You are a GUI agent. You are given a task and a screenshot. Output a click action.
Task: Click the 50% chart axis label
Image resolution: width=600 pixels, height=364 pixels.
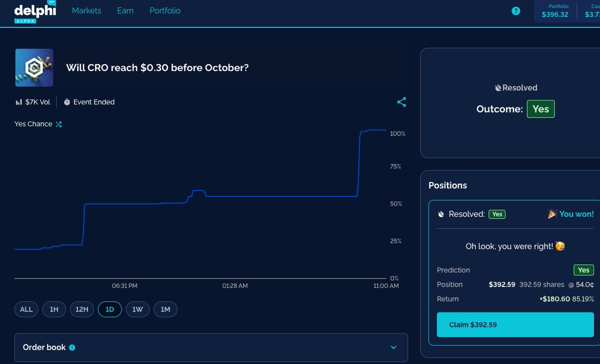tap(396, 204)
